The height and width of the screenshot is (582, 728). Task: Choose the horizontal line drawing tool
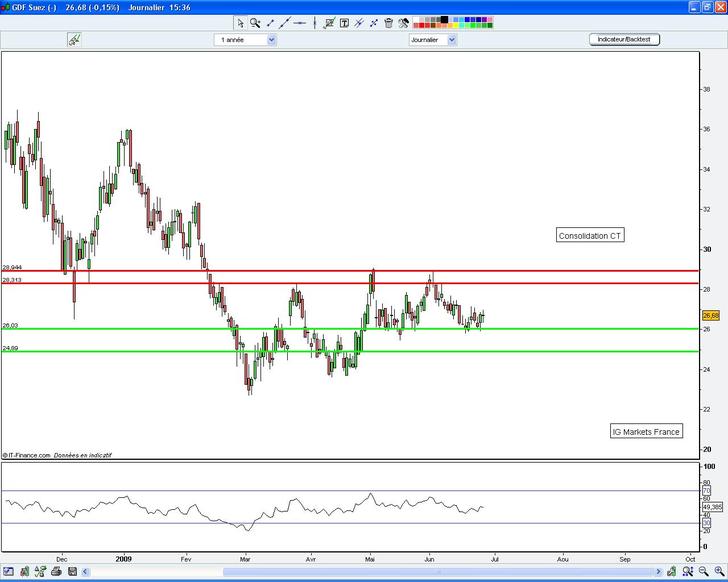pos(300,22)
